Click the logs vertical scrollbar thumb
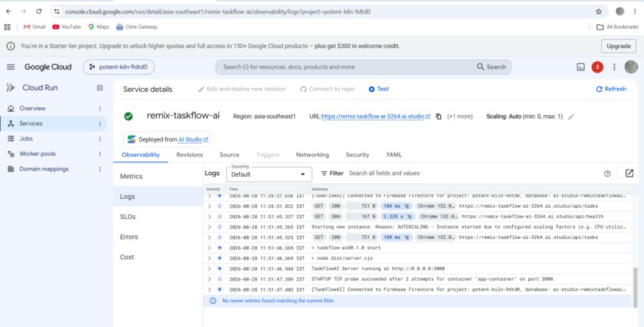 (x=636, y=288)
